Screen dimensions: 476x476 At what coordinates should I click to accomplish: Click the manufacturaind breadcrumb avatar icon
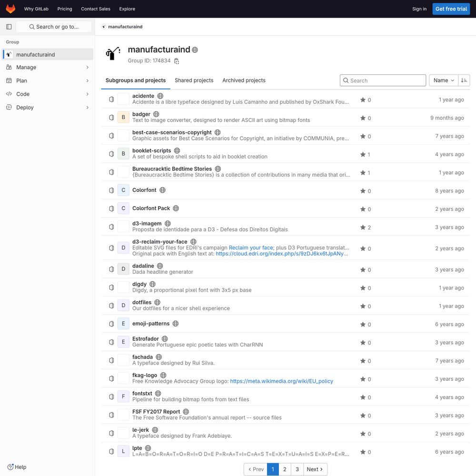pyautogui.click(x=104, y=27)
